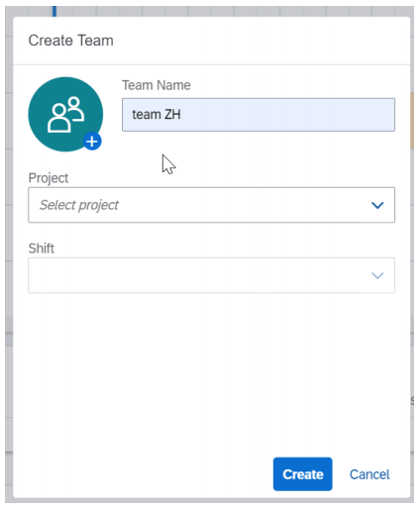Click the team avatar icon
The image size is (419, 510).
65,114
